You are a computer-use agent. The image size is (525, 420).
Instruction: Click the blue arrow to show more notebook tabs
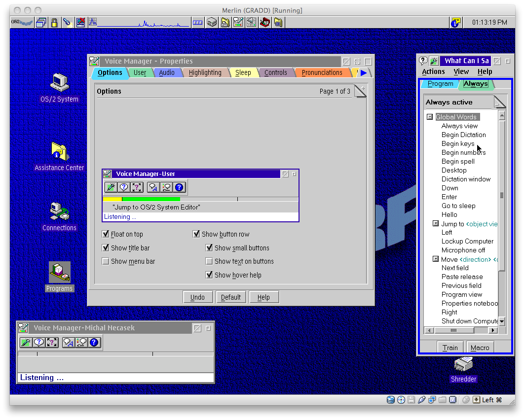364,72
